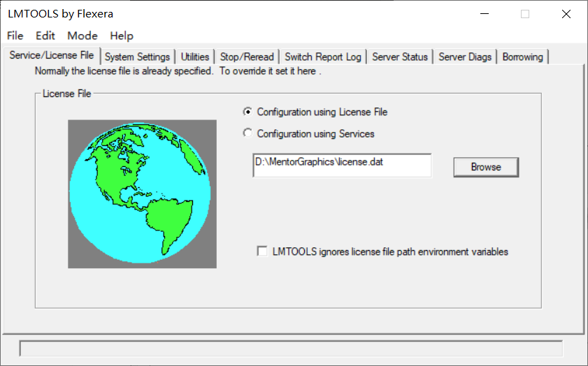Open the File menu

[x=15, y=36]
